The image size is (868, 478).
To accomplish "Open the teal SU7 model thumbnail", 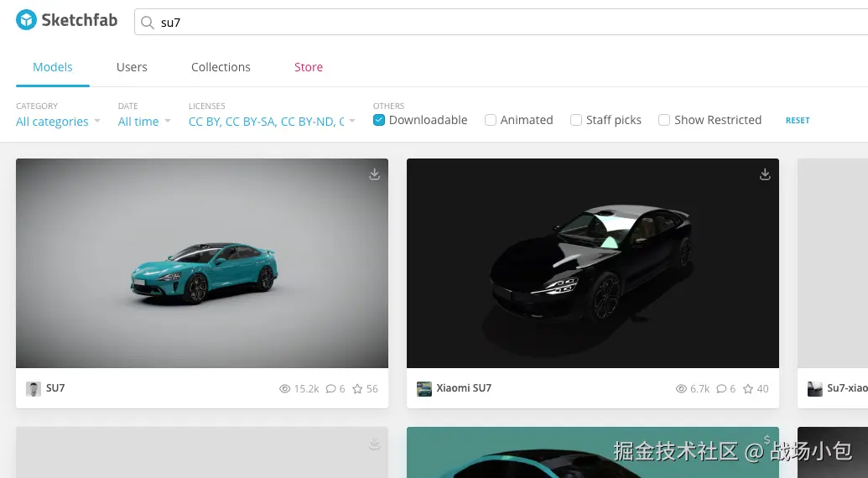I will coord(202,263).
